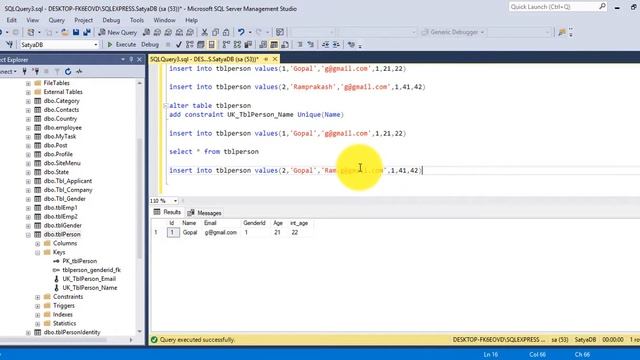Select Results to File output mode
640x360 pixels.
click(285, 44)
